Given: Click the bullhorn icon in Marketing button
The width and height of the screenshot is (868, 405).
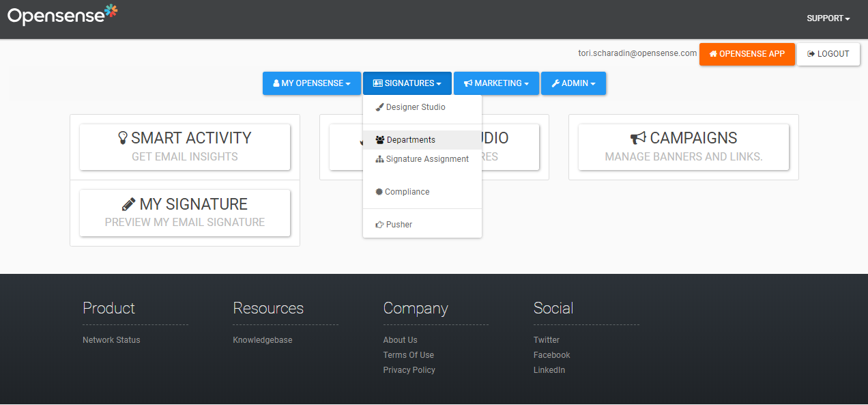Looking at the screenshot, I should pos(468,83).
